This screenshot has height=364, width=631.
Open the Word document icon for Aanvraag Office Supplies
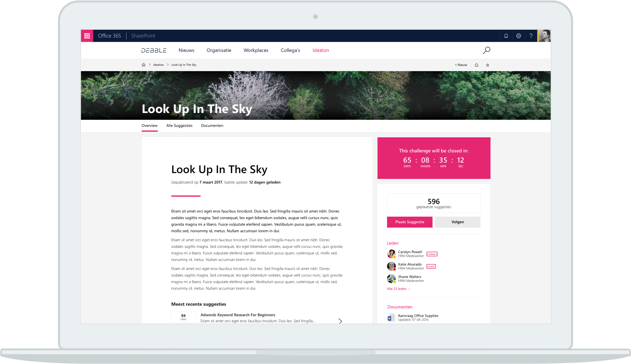(x=391, y=318)
